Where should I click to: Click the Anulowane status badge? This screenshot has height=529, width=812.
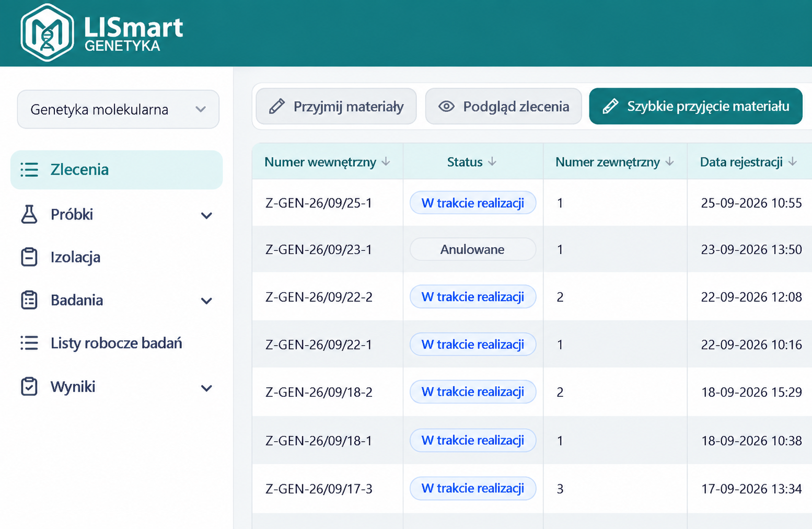473,249
